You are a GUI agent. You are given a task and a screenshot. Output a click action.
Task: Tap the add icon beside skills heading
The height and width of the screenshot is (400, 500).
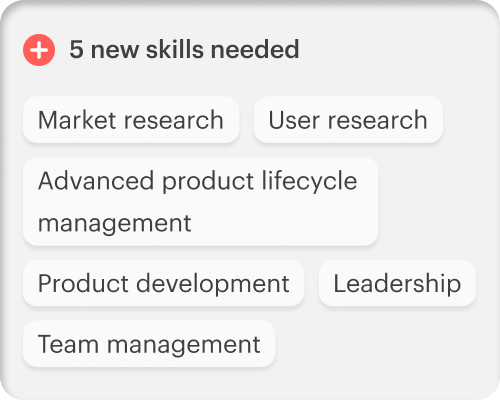pyautogui.click(x=39, y=50)
